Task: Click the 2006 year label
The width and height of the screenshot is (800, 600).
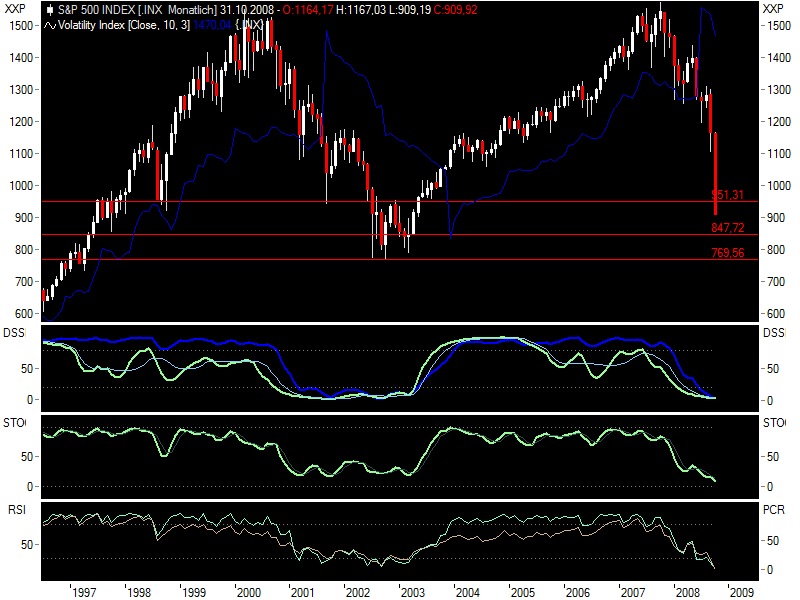Action: [578, 592]
